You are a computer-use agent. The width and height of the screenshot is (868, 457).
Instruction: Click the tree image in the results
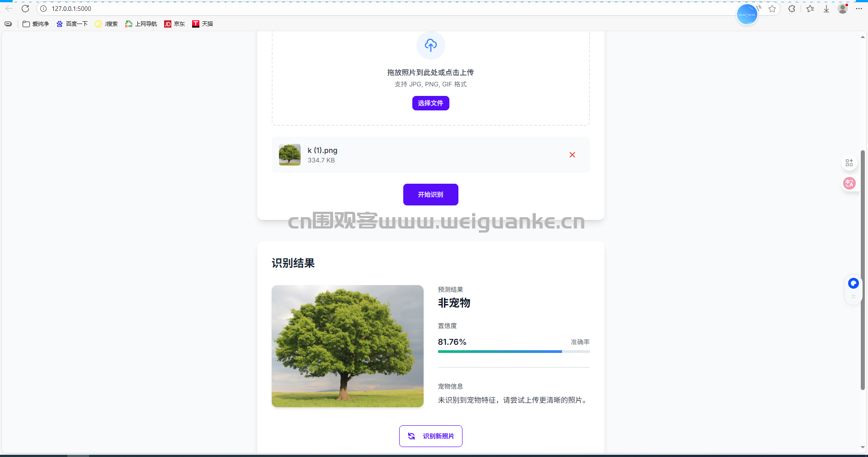pyautogui.click(x=347, y=346)
